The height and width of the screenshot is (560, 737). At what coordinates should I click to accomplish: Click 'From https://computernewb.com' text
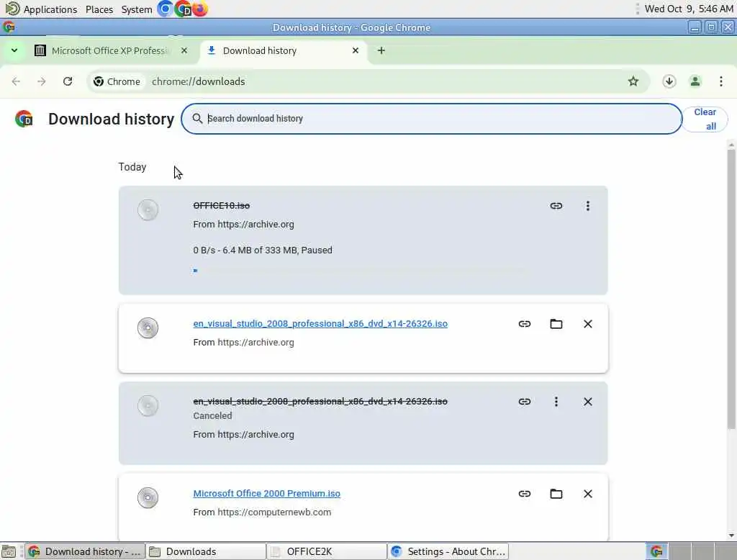262,512
